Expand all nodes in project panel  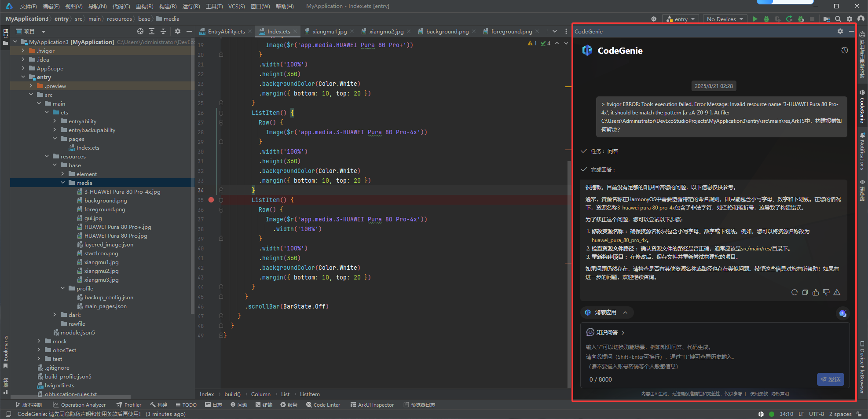[x=152, y=31]
